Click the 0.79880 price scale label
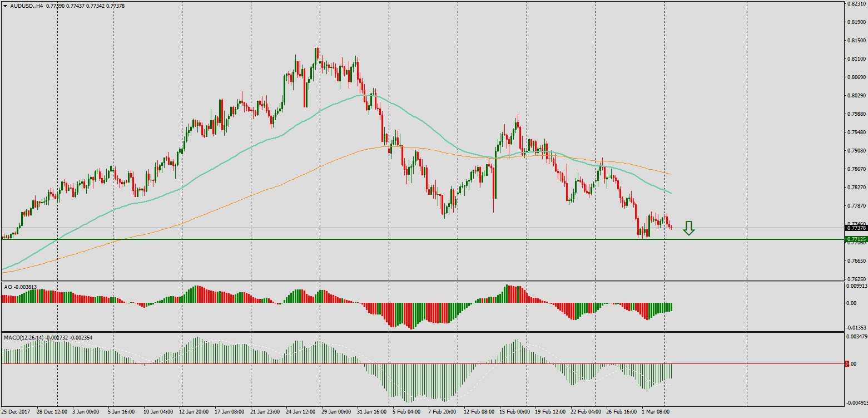 [856, 114]
